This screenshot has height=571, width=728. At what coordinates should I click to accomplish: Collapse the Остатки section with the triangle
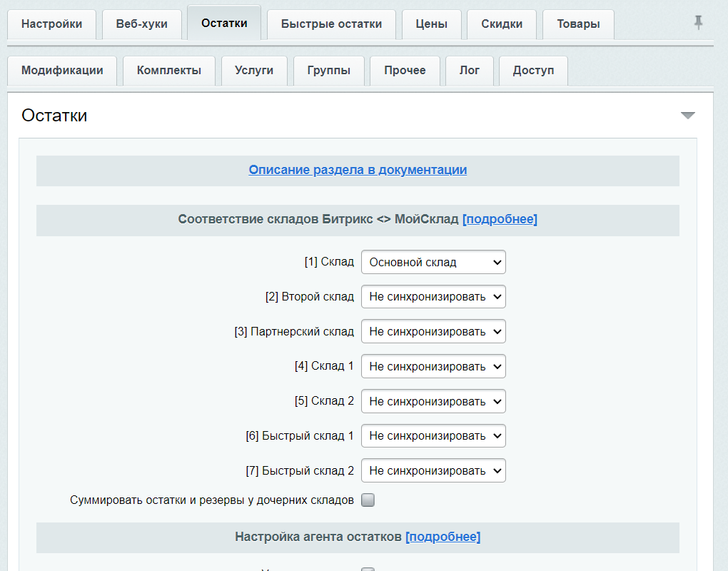point(687,116)
